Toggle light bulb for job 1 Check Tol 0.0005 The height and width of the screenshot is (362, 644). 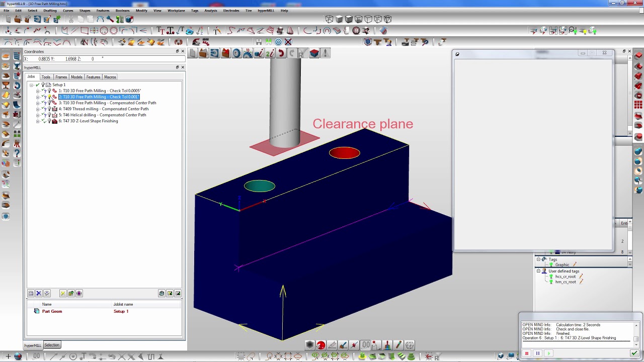click(x=49, y=91)
